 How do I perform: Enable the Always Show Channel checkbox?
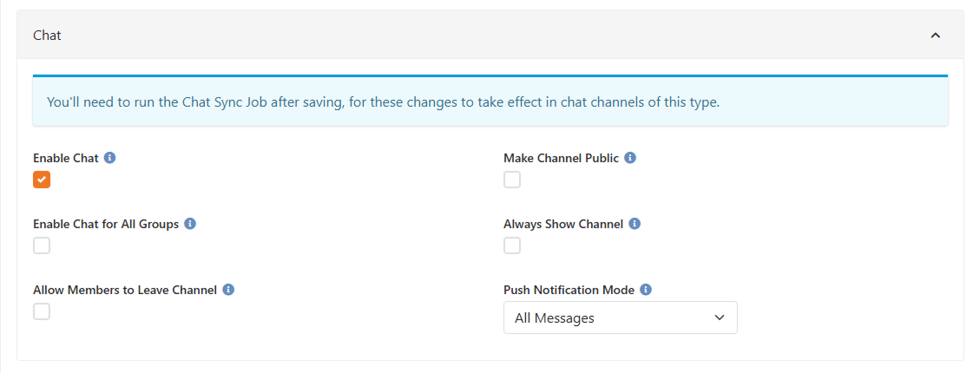512,245
